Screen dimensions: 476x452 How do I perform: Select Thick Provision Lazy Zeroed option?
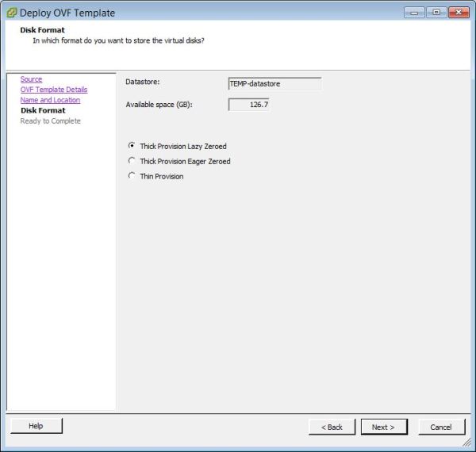click(132, 146)
